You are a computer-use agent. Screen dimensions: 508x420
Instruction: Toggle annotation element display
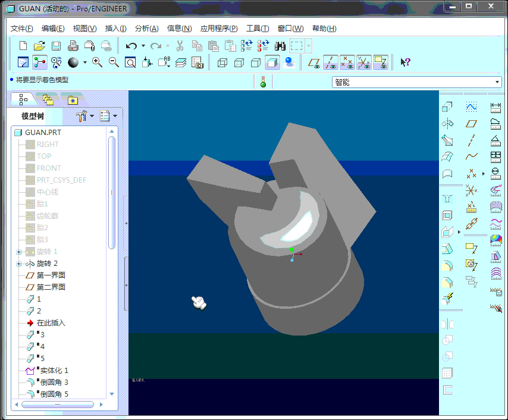(x=381, y=62)
